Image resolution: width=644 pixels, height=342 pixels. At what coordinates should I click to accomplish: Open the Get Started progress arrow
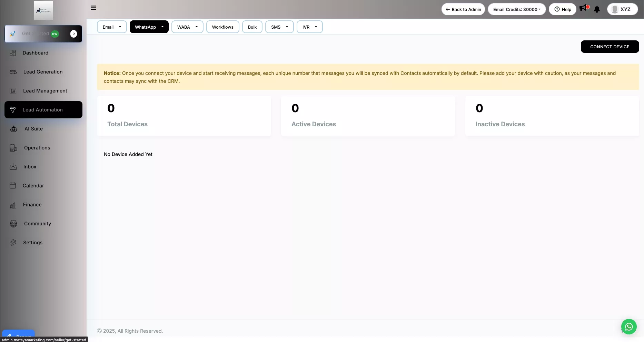73,34
